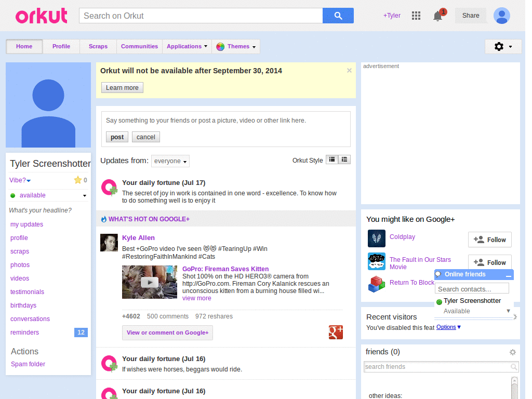Open Recent visitors Options dropdown

point(448,327)
